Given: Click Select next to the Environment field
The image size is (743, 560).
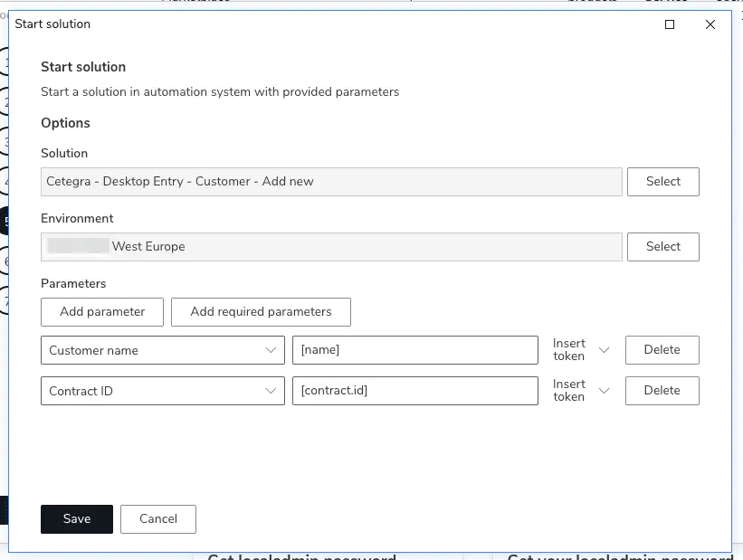Looking at the screenshot, I should click(662, 246).
